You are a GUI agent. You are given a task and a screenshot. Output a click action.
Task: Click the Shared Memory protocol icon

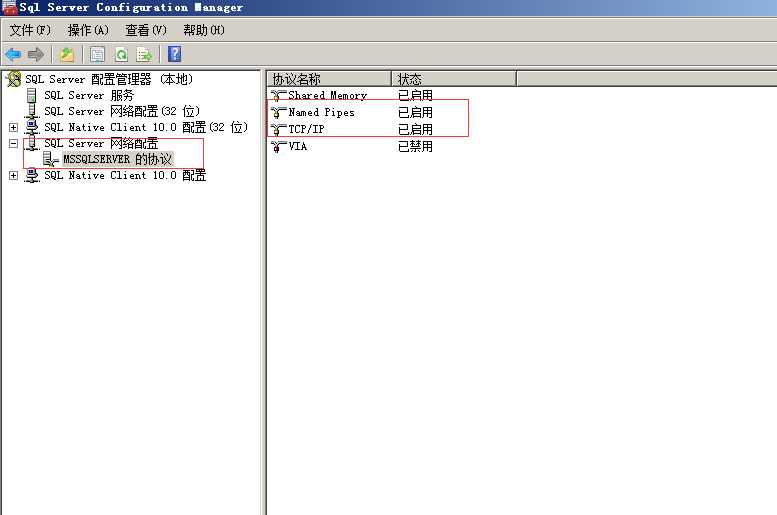click(x=278, y=95)
